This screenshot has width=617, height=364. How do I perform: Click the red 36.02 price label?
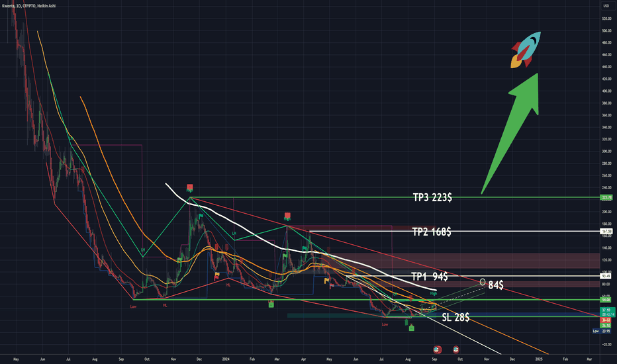point(606,320)
